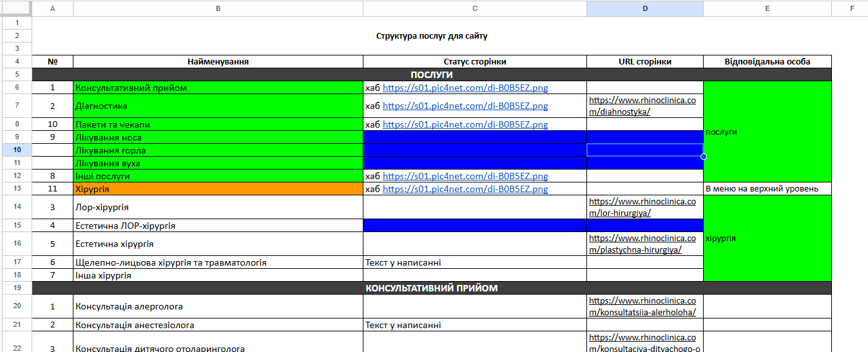Open the lor-hirurgiya URL link
Viewport: 868px width, 352px height.
[x=642, y=207]
